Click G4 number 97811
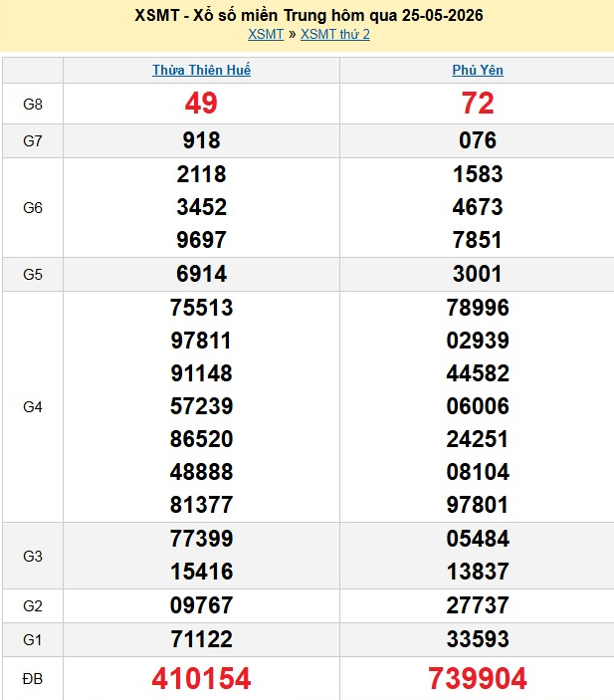This screenshot has width=614, height=700. (201, 341)
